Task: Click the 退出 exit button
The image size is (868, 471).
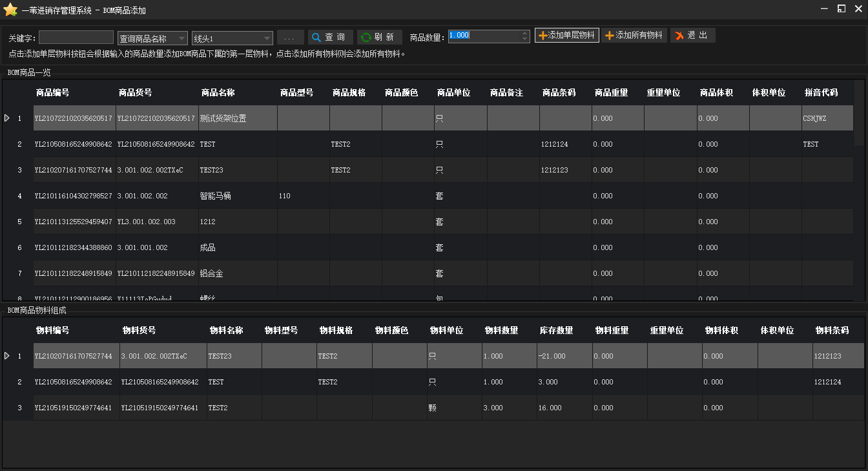Action: coord(692,36)
